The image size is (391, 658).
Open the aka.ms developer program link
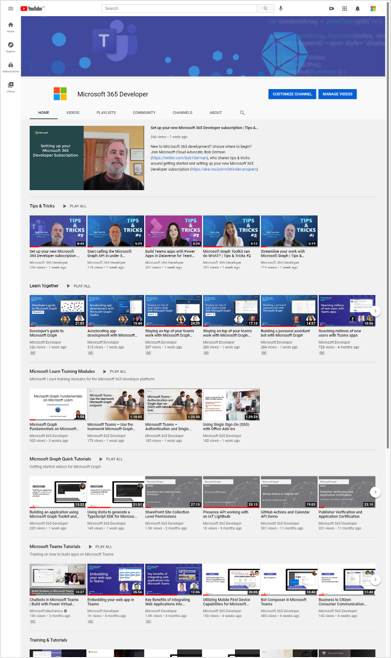[x=224, y=169]
